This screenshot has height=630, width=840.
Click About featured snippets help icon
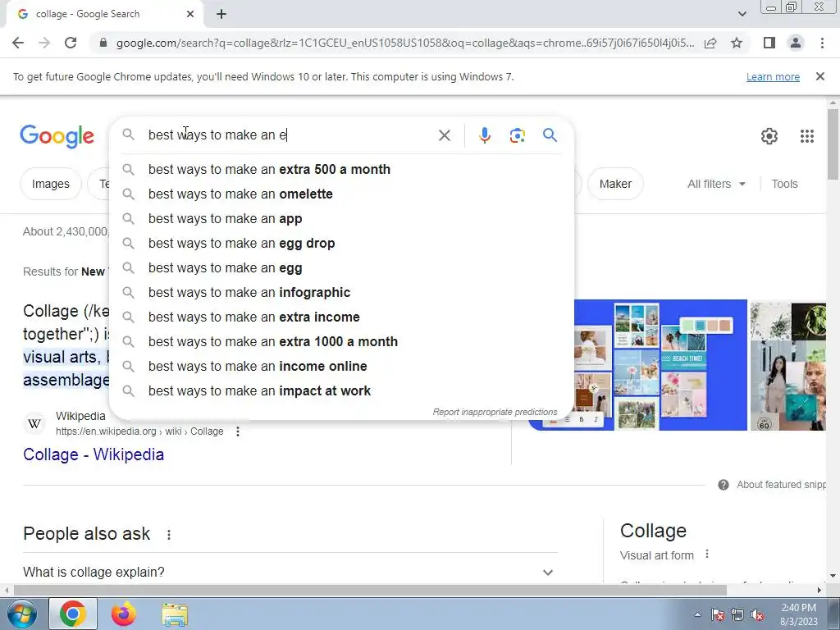pos(724,485)
